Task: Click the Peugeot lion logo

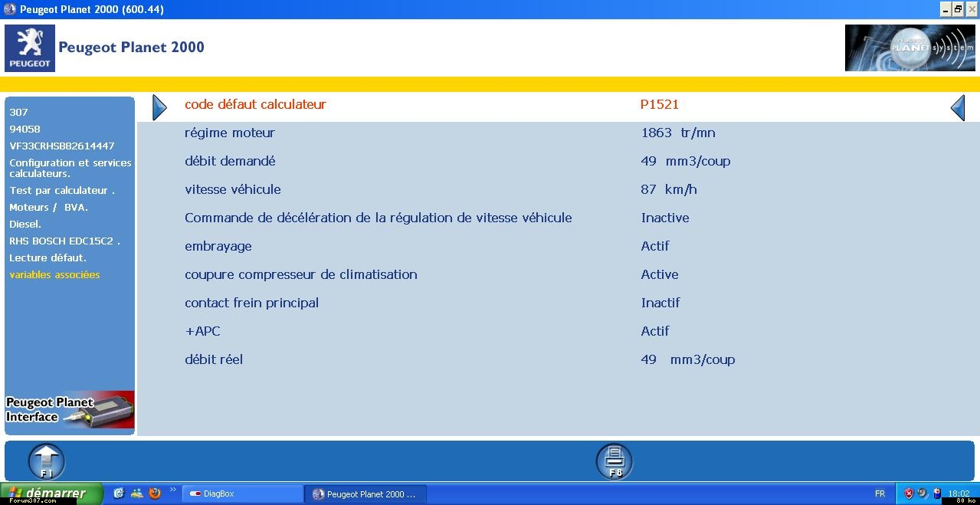Action: pyautogui.click(x=30, y=48)
